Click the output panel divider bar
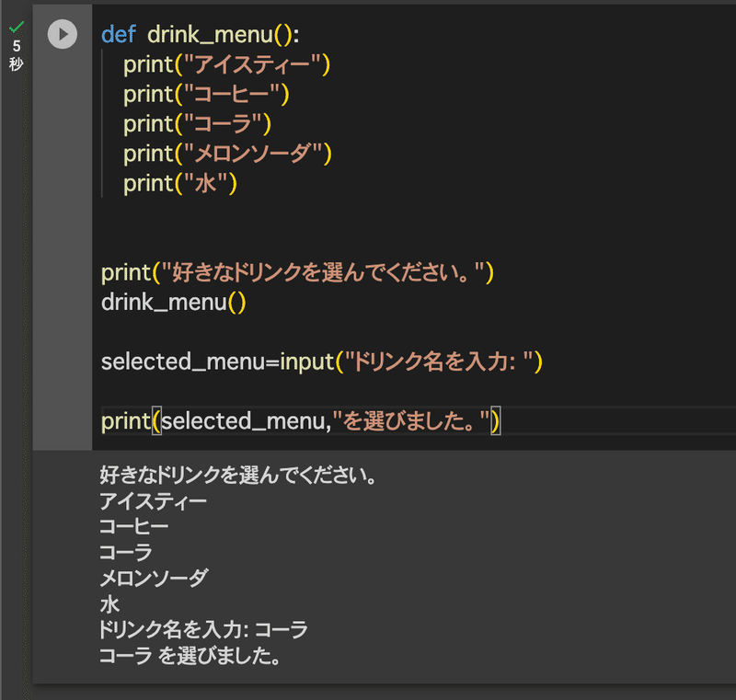 coord(368,451)
